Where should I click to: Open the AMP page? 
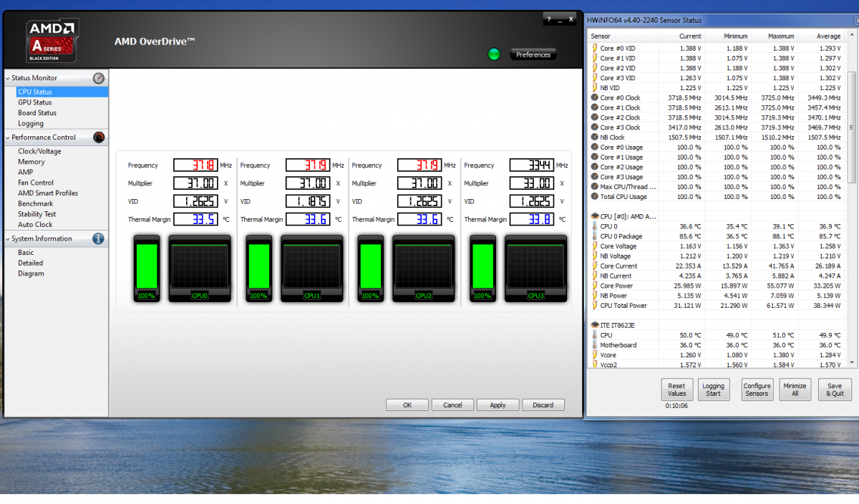pyautogui.click(x=26, y=173)
